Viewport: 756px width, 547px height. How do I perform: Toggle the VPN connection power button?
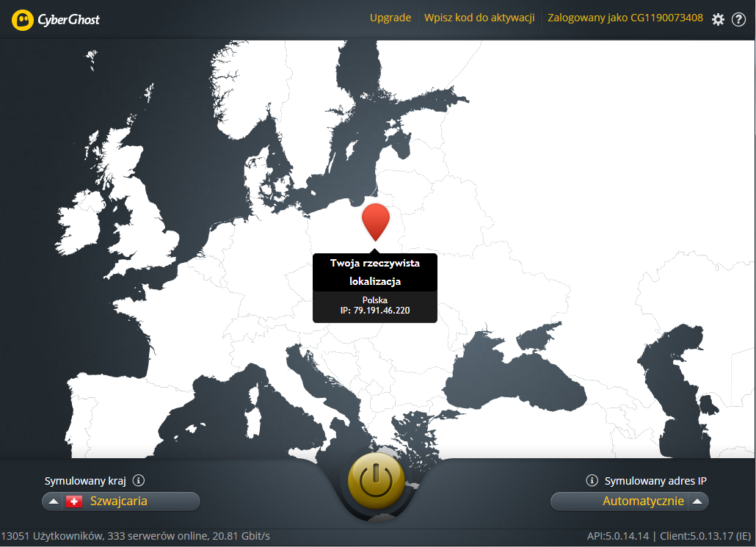[x=376, y=481]
